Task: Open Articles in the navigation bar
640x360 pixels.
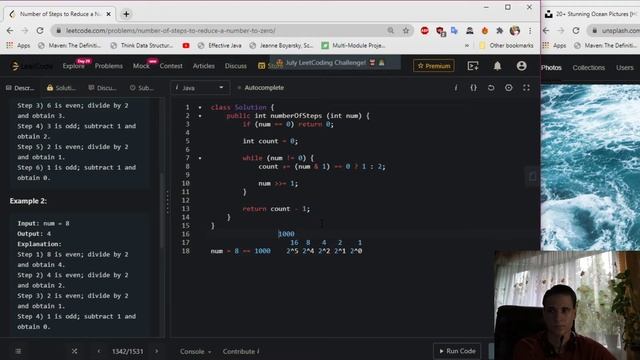Action: tap(204, 66)
